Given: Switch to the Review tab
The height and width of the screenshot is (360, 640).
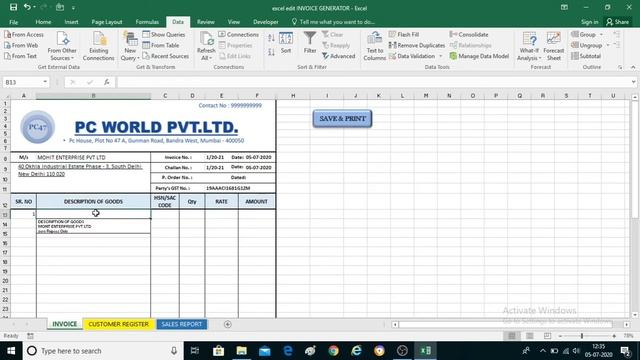Looking at the screenshot, I should (206, 22).
